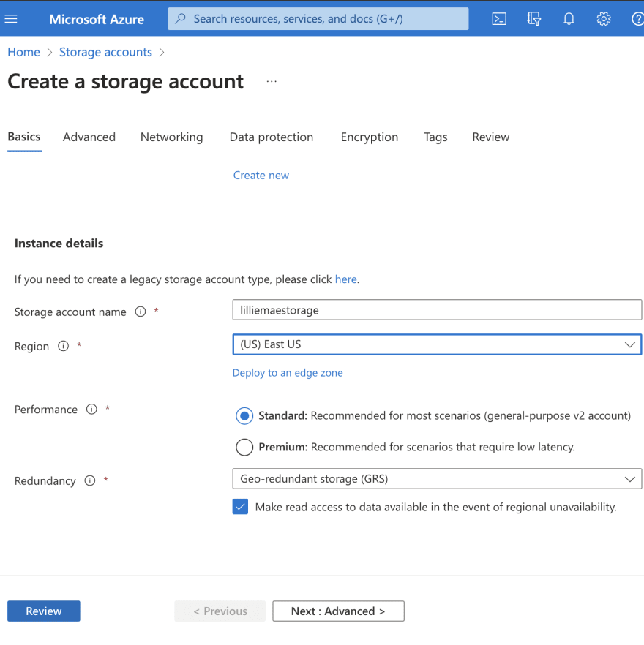The width and height of the screenshot is (644, 645).
Task: Show info tooltip for Performance
Action: tap(91, 410)
